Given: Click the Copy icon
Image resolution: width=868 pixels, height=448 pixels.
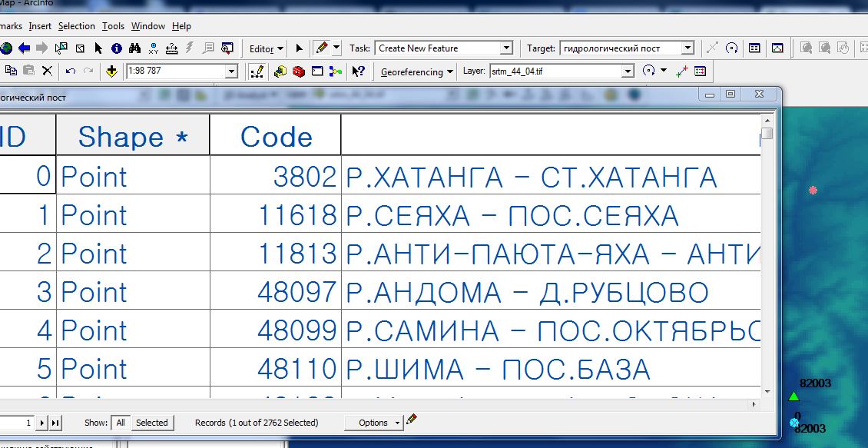Looking at the screenshot, I should click(x=11, y=71).
